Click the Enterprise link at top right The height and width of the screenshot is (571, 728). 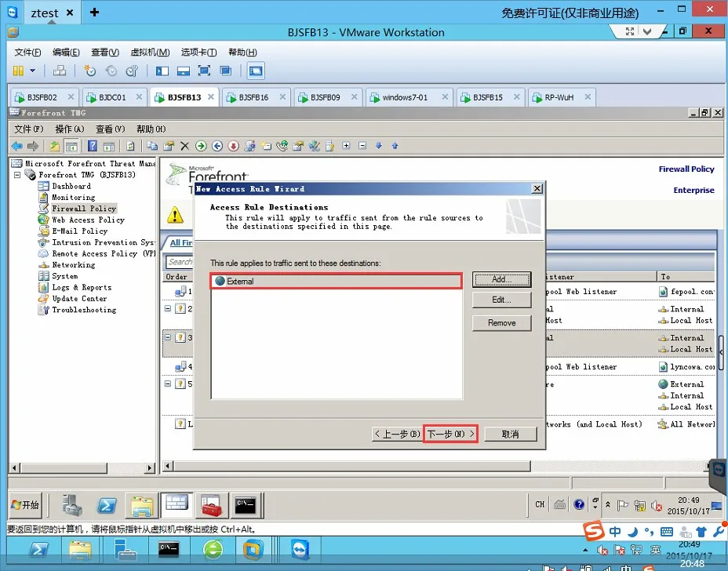pyautogui.click(x=693, y=191)
